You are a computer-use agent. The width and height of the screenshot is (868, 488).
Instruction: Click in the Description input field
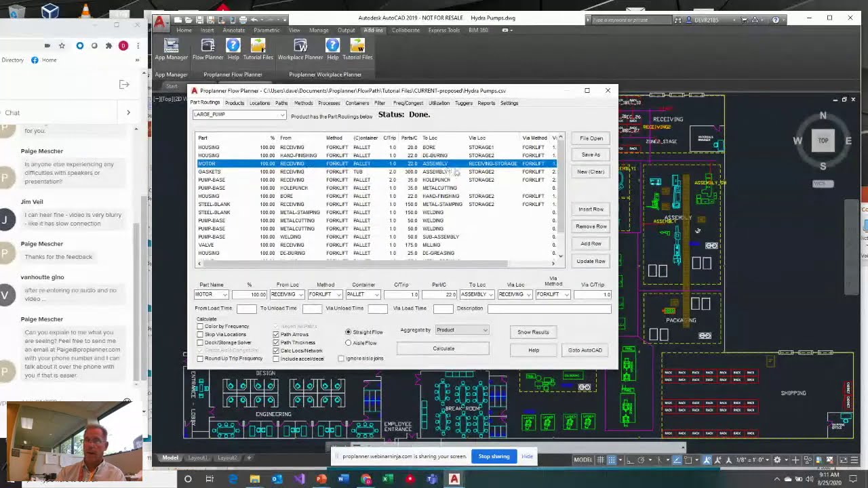coord(549,308)
